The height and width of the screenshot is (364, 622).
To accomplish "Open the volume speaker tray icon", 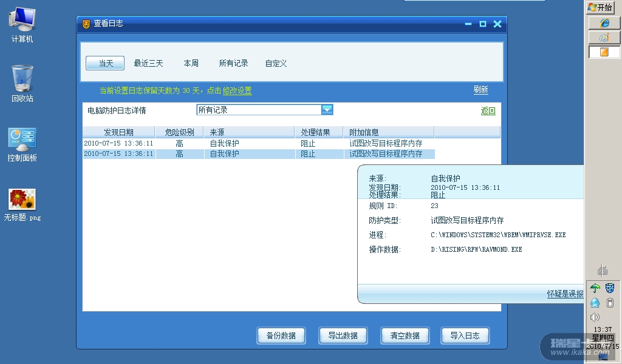I will pos(595,317).
